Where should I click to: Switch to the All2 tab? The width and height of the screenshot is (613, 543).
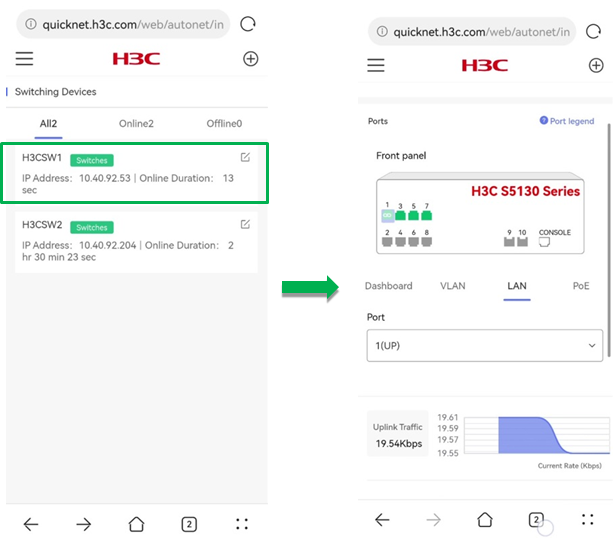pyautogui.click(x=48, y=124)
